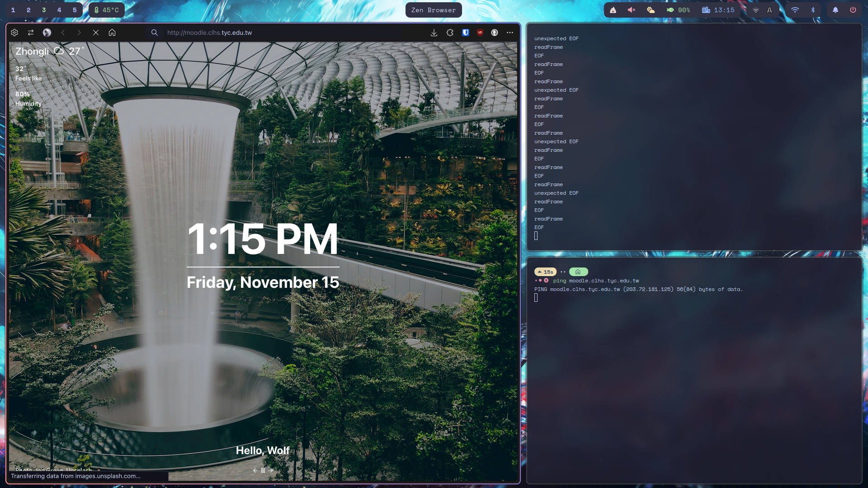Pause the background photo slideshow
Image resolution: width=868 pixels, height=488 pixels.
(263, 470)
